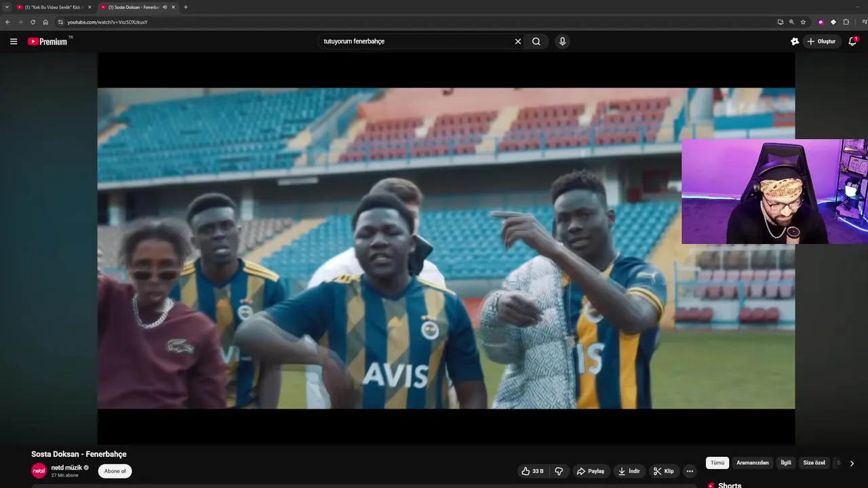The image size is (868, 488).
Task: Open the Shorts section heading
Action: (x=730, y=485)
